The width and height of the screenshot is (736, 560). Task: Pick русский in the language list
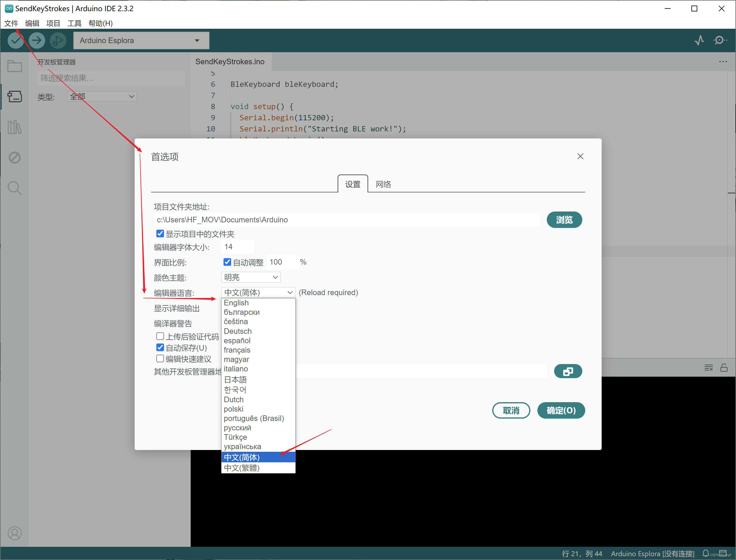point(258,428)
